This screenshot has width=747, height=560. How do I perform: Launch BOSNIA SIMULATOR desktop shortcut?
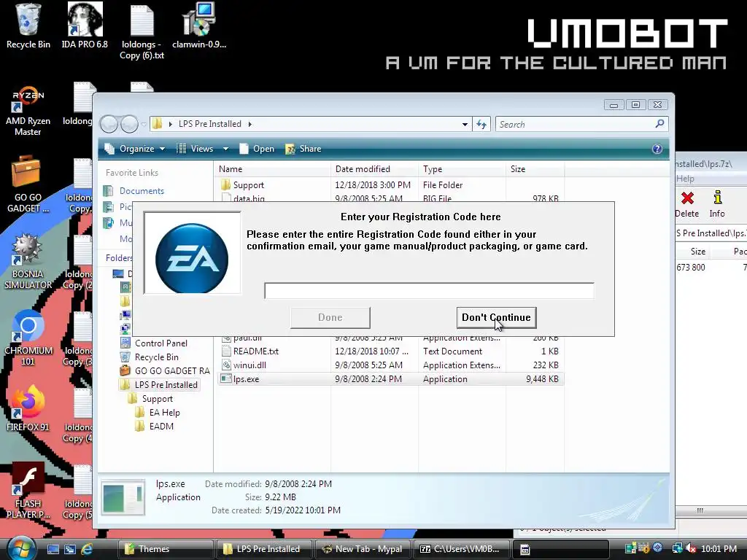pos(28,261)
